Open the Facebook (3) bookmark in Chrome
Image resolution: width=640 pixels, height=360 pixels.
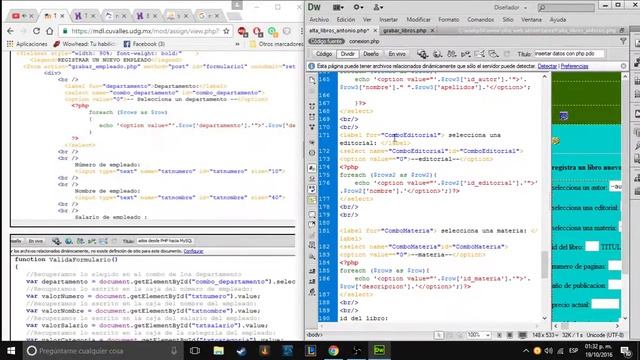coord(144,44)
